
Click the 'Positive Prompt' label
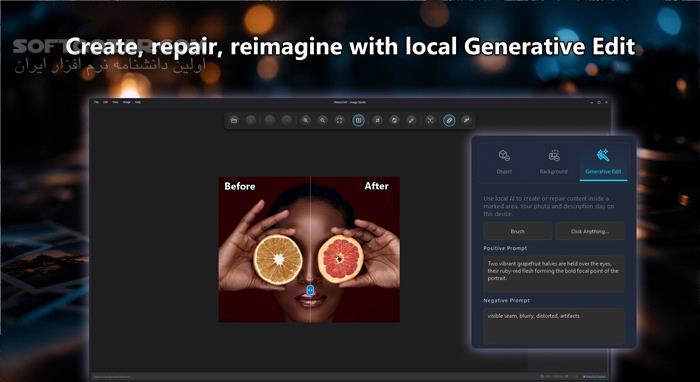[505, 248]
